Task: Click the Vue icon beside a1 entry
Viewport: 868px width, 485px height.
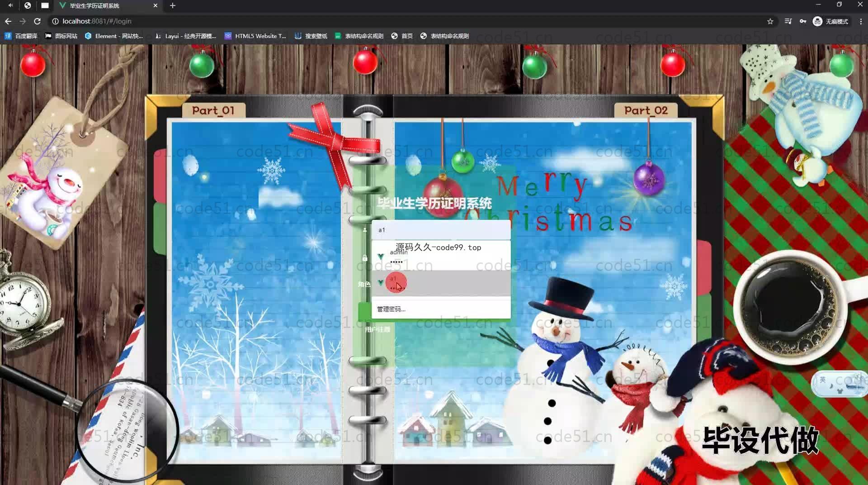Action: [x=381, y=283]
